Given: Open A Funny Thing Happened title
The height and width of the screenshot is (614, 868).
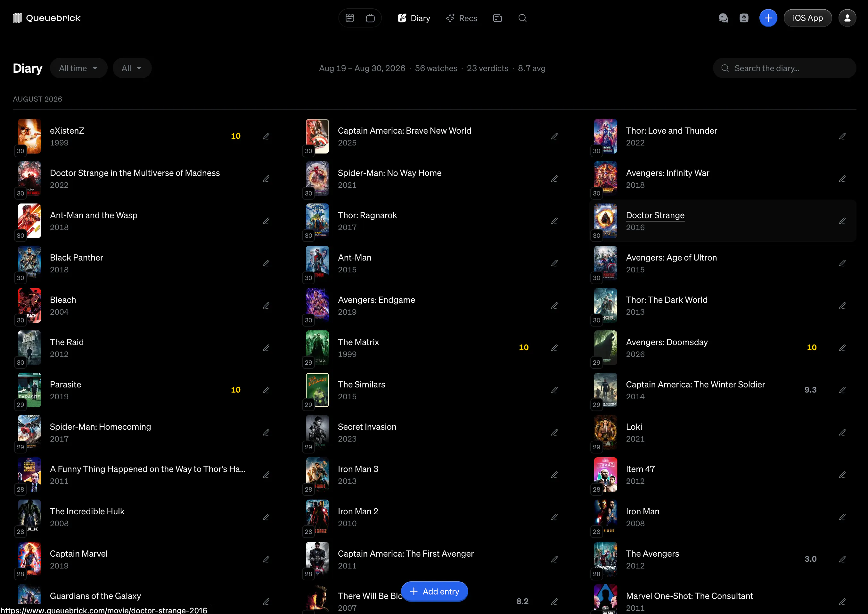Looking at the screenshot, I should [147, 469].
